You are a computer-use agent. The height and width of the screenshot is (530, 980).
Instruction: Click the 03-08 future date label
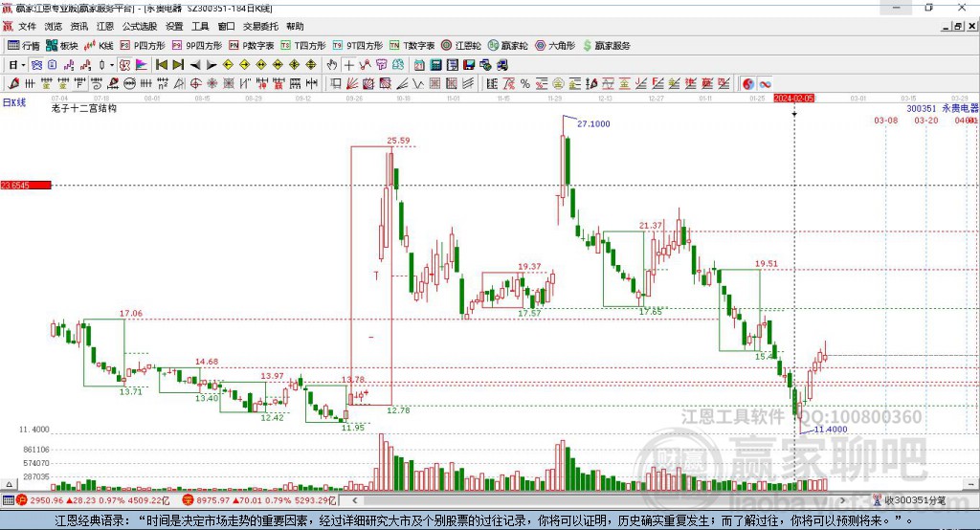click(x=885, y=120)
